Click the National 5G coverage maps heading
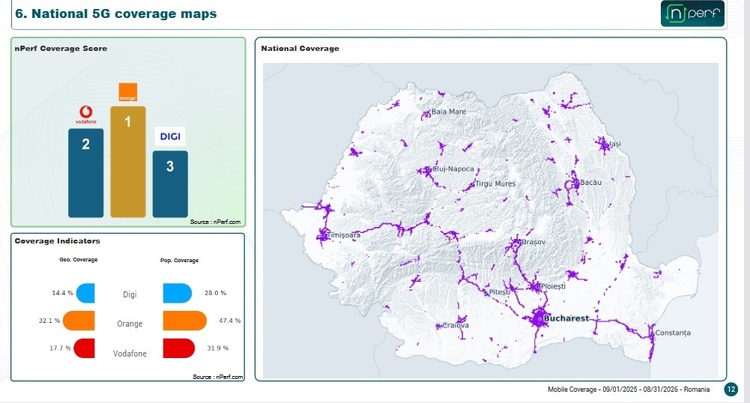750x403 pixels. [116, 13]
